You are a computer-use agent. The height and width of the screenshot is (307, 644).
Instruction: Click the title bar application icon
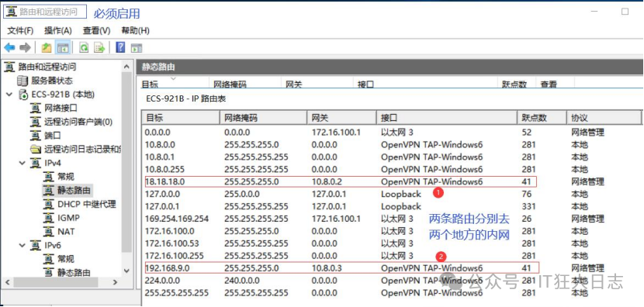tap(11, 12)
